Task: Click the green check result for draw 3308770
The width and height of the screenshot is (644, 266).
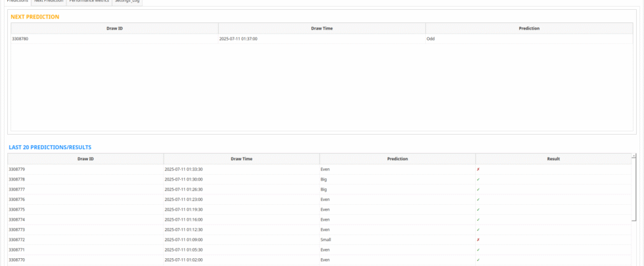Action: click(x=478, y=260)
